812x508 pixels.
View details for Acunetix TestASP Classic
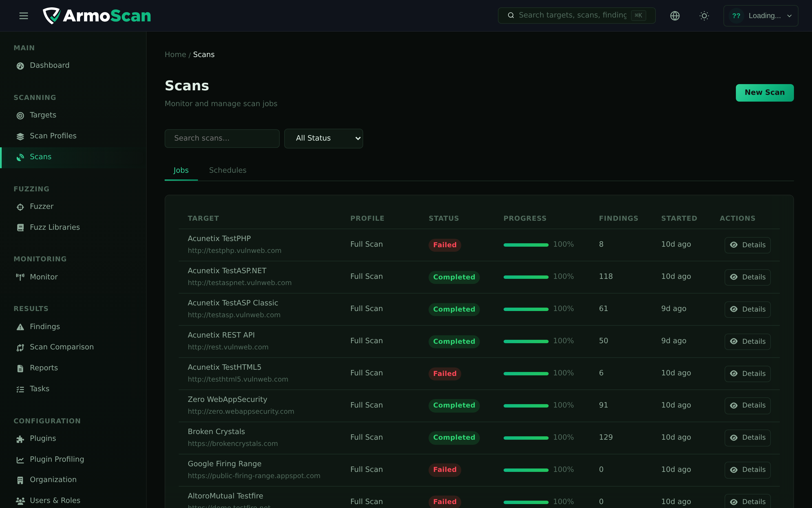coord(747,309)
